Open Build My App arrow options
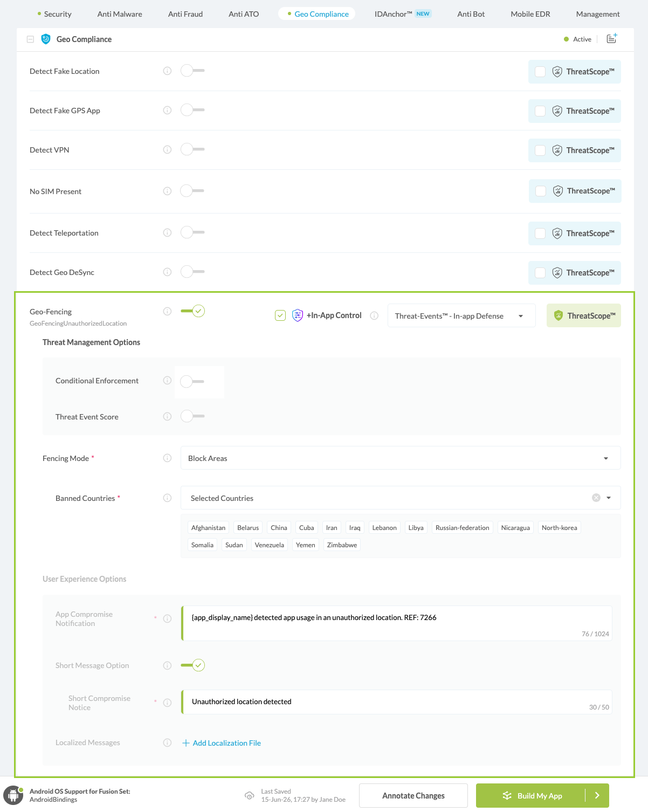Viewport: 648px width, 812px height. point(597,796)
